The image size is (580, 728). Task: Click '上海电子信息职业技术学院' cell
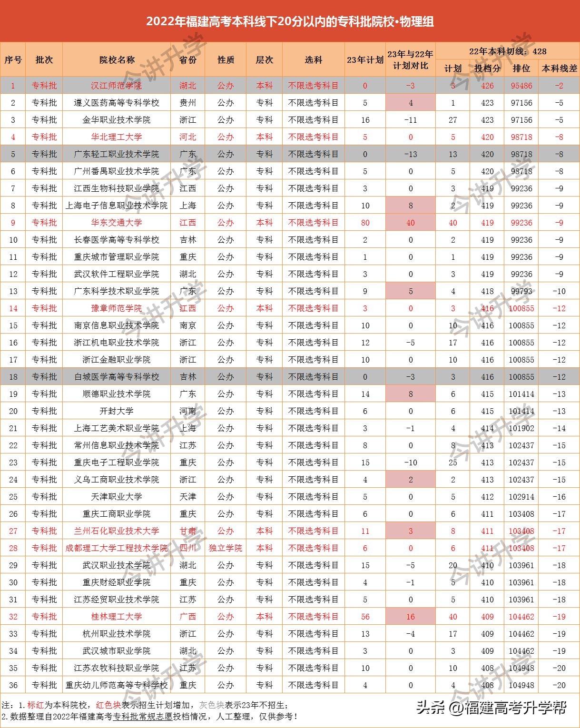117,206
